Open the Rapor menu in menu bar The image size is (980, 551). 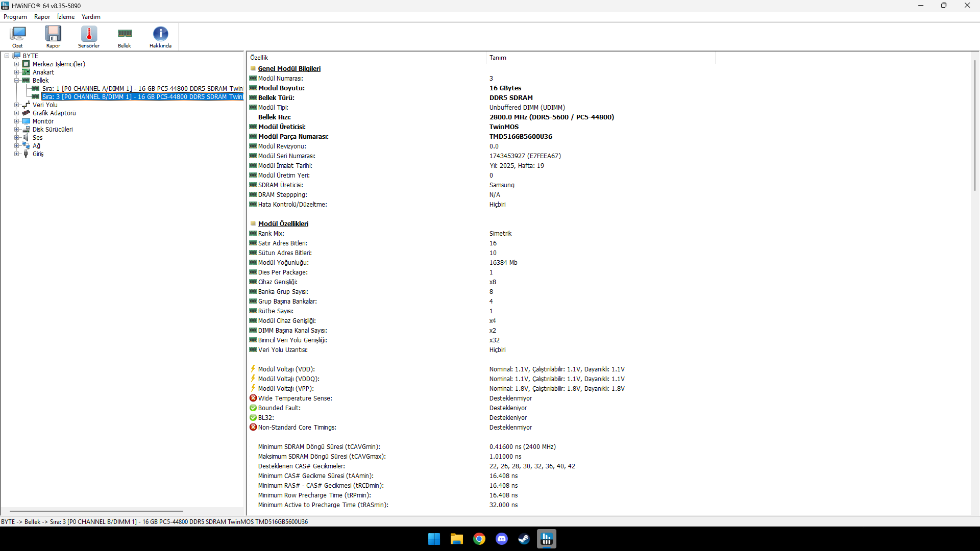tap(42, 17)
